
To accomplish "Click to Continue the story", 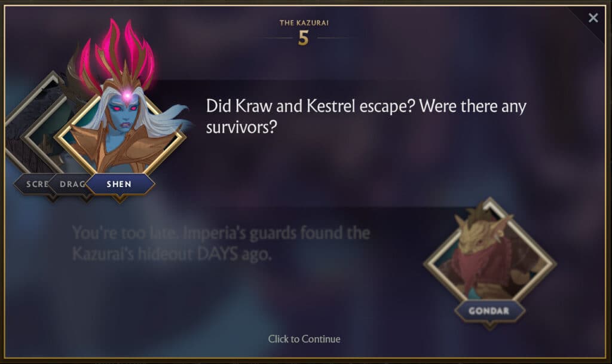I will [x=304, y=339].
